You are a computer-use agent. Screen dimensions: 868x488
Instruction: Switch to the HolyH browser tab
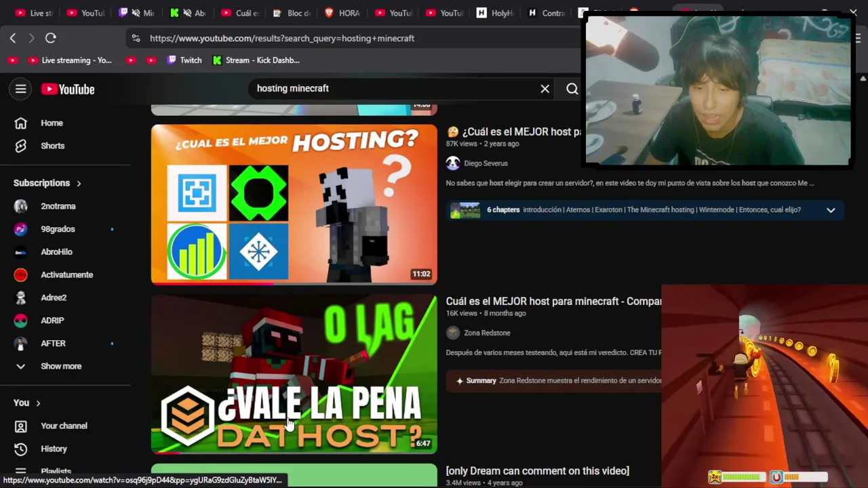pos(495,13)
